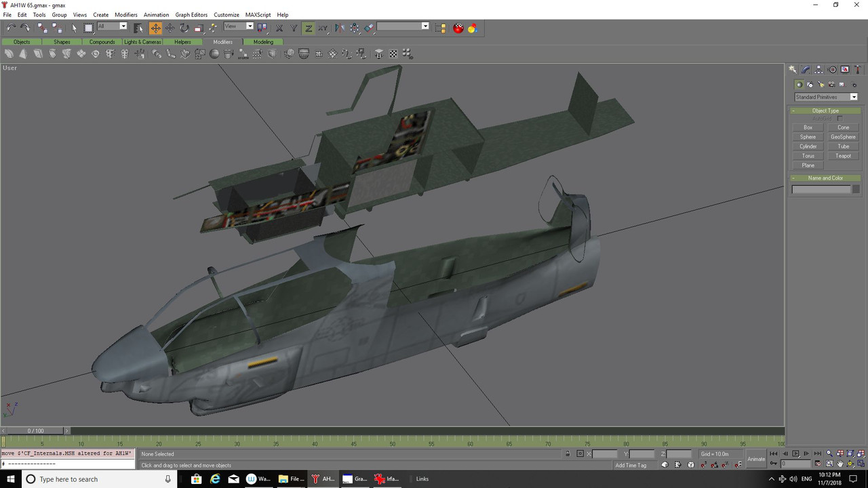This screenshot has height=488, width=868.
Task: Open the MAXScript menu
Action: tap(257, 15)
